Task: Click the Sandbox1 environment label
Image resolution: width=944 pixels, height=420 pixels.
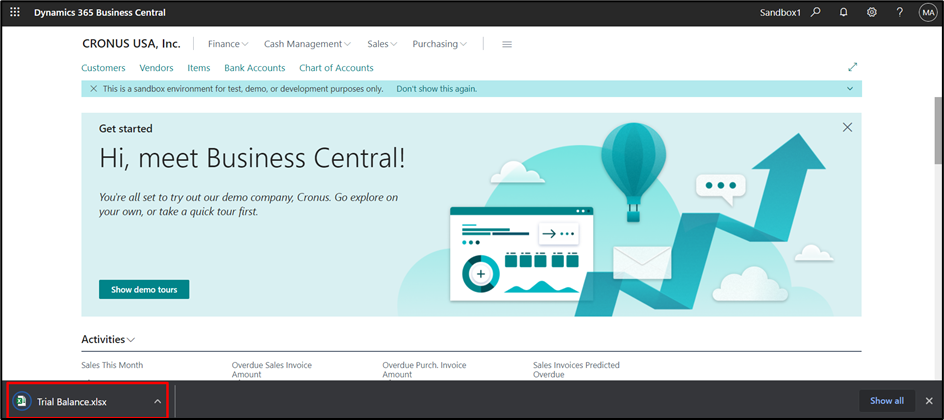Action: (x=780, y=12)
